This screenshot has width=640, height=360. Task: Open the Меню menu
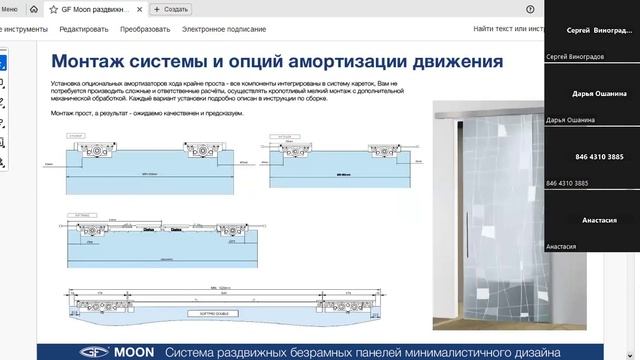pyautogui.click(x=9, y=9)
